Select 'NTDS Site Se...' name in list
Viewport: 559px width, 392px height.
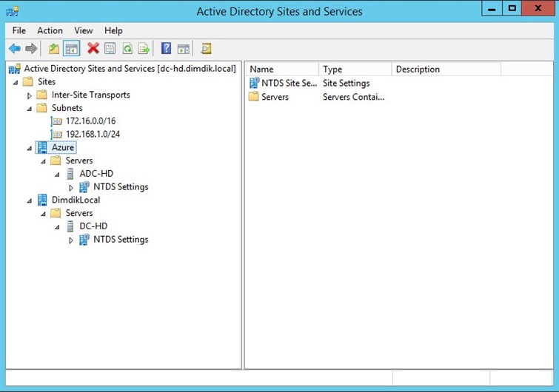(x=289, y=83)
